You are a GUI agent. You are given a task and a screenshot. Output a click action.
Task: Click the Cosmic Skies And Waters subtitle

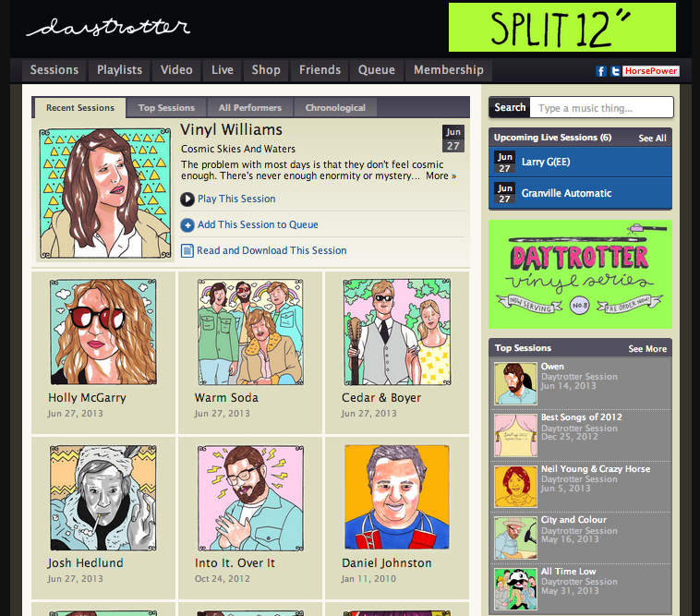(238, 149)
